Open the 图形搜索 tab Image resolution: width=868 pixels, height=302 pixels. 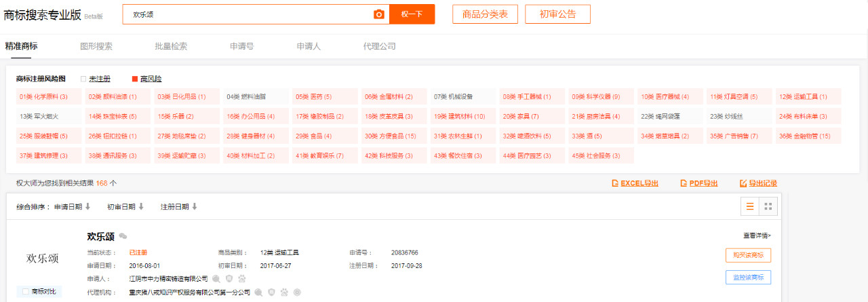pos(96,46)
